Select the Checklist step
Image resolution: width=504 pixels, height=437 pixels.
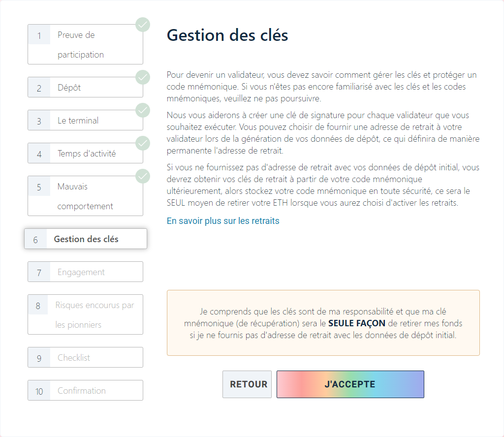(x=85, y=358)
